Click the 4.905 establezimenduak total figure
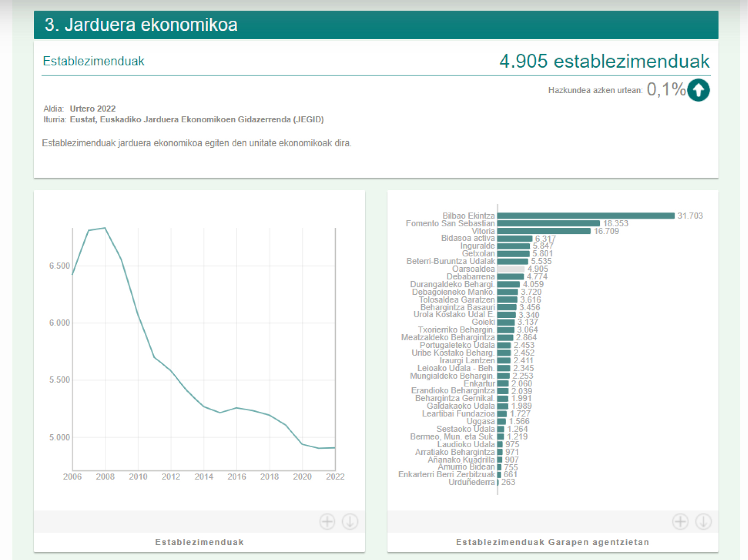The width and height of the screenshot is (748, 560). coord(604,61)
